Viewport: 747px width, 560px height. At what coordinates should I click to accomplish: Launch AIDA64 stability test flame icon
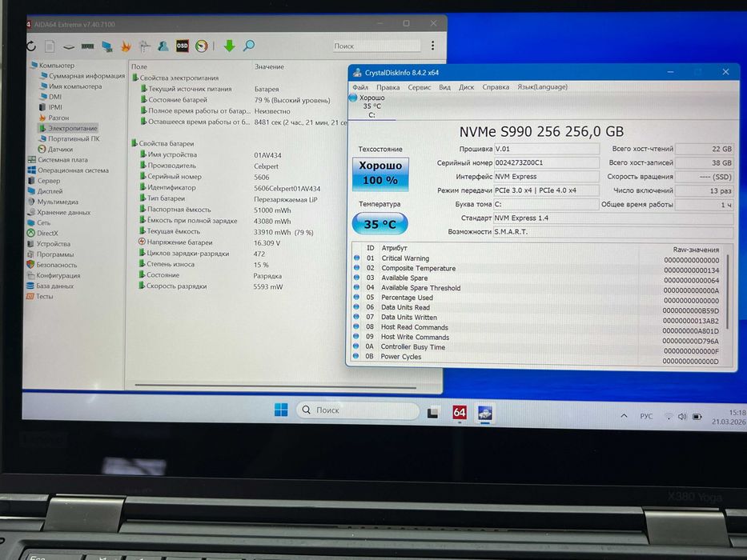tap(126, 46)
